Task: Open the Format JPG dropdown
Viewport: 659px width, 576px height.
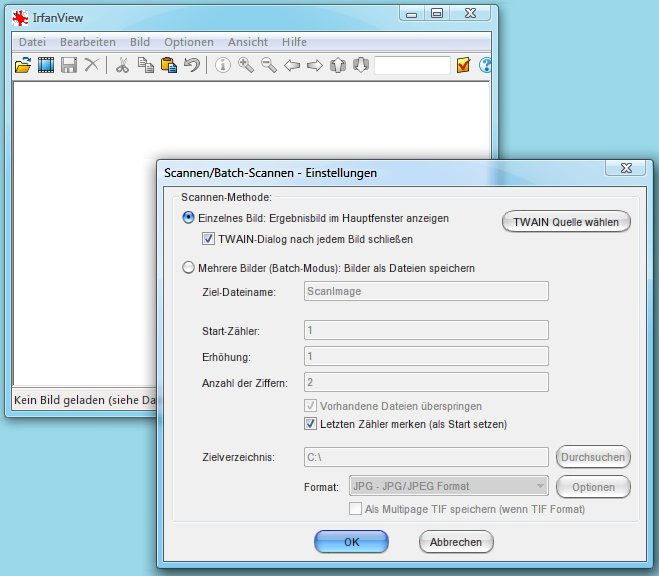Action: pos(448,486)
